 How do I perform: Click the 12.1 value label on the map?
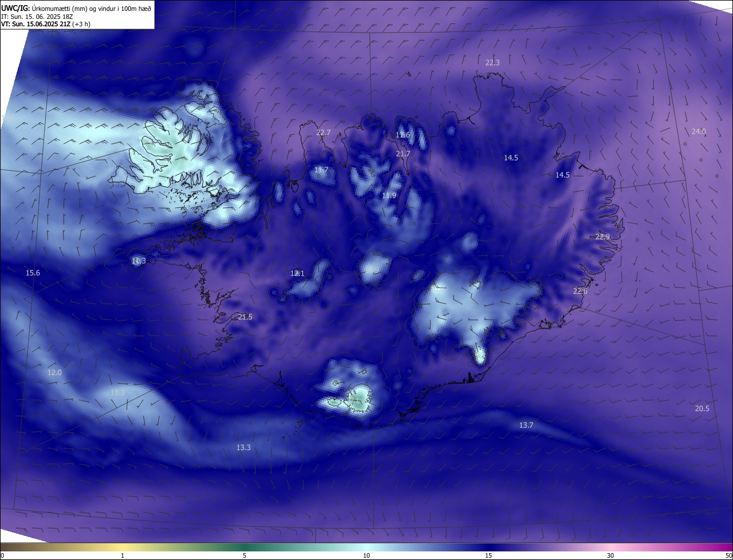pyautogui.click(x=297, y=274)
